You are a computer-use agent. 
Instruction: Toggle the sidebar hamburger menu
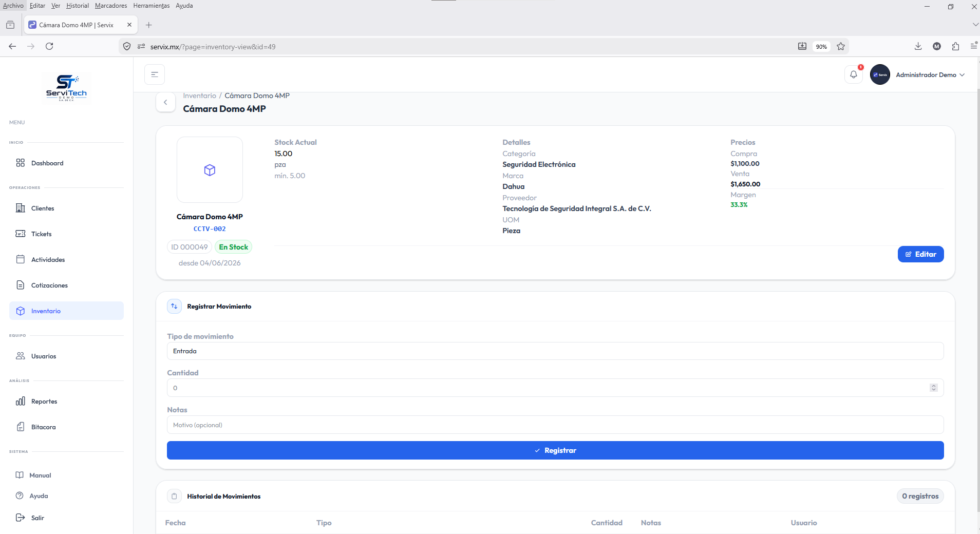pyautogui.click(x=155, y=74)
